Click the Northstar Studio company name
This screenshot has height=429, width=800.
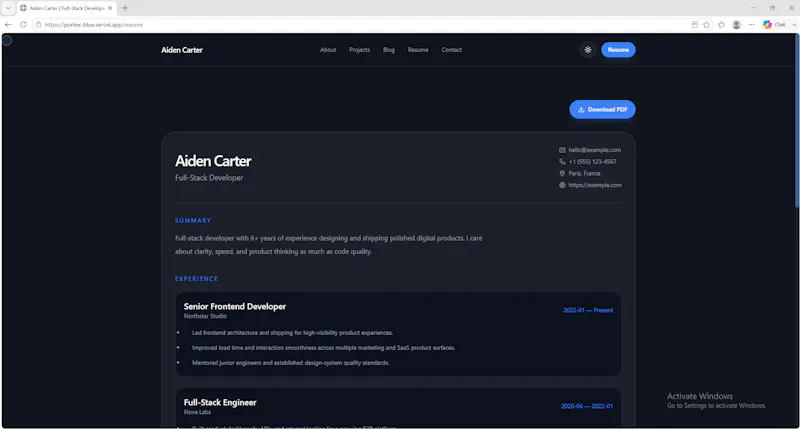coord(205,316)
